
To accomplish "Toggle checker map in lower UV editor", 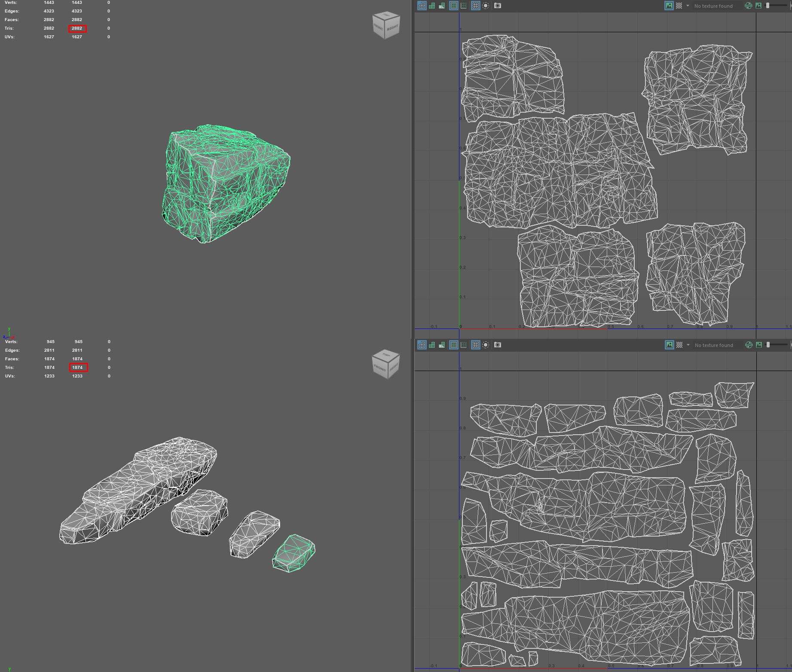I will (x=679, y=345).
